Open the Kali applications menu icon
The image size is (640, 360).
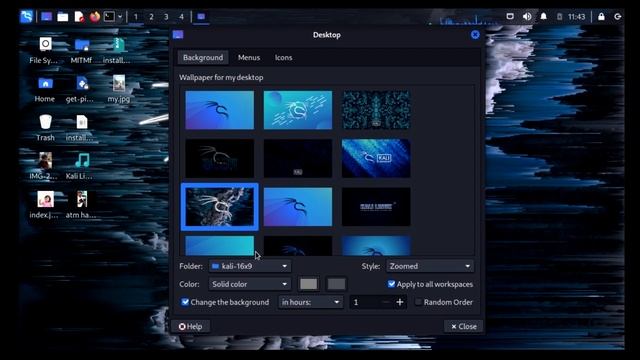pos(27,17)
